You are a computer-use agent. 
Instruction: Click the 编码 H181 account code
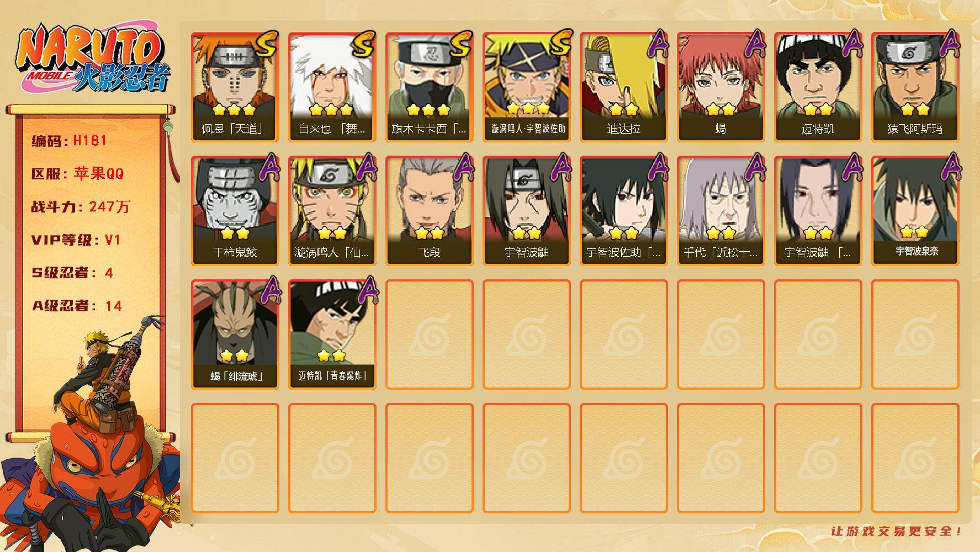point(69,141)
